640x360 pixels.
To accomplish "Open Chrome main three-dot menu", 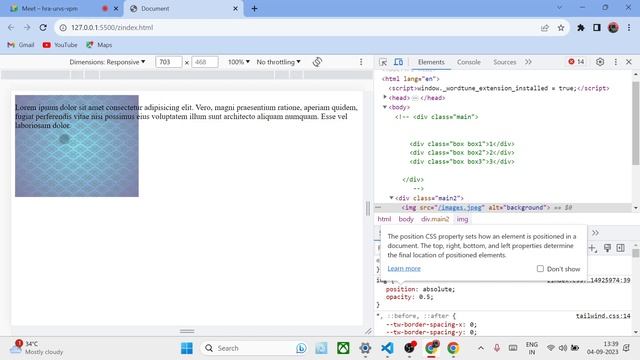I will 629,28.
